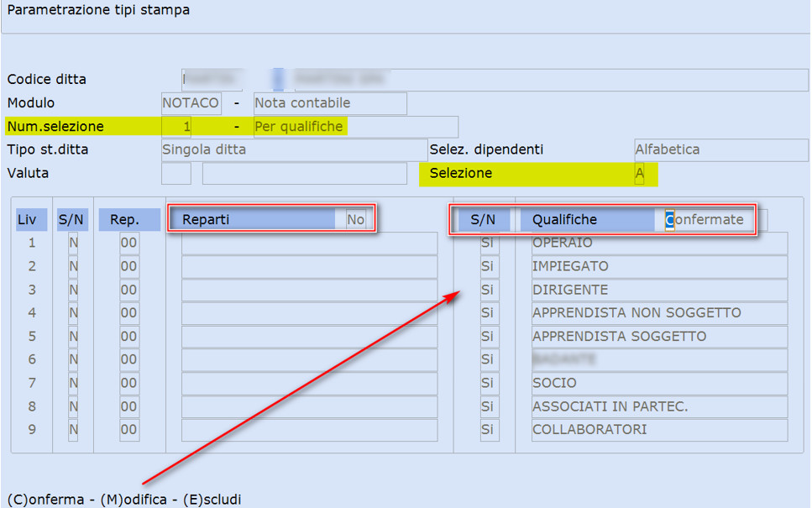Click the Nota contabile description field
Image resolution: width=812 pixels, height=508 pixels.
330,103
